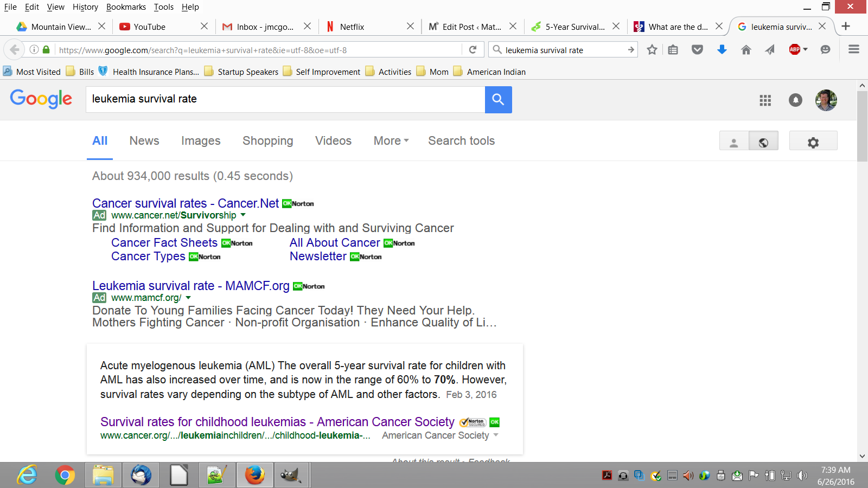Open the Firefox Hello chat smiley icon

[825, 50]
